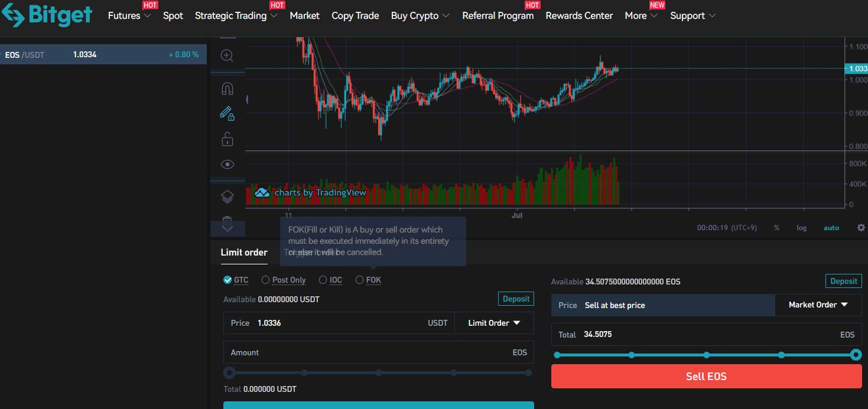Open chart settings gear icon
Viewport: 868px width, 409px height.
pyautogui.click(x=861, y=228)
